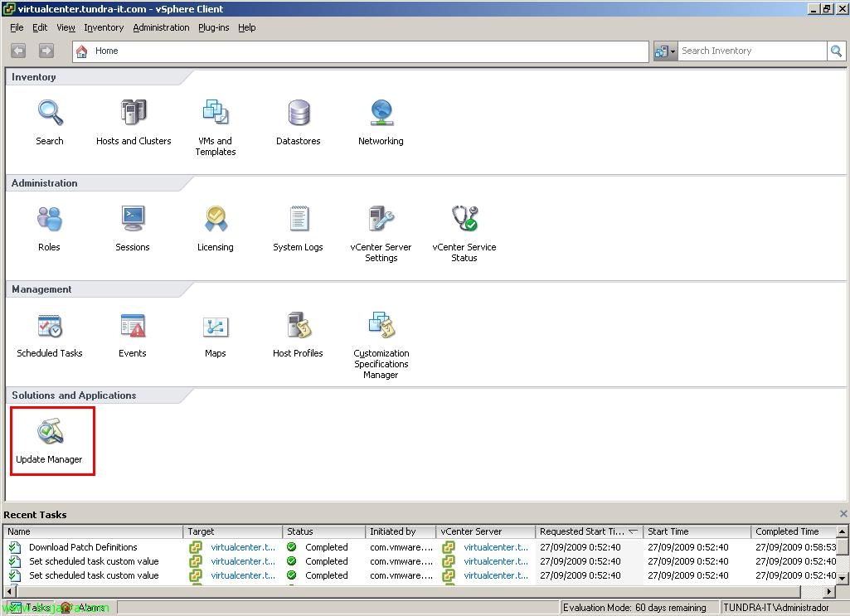850x616 pixels.
Task: Click completed time 27/09/2009 0:58:53
Action: tap(796, 547)
